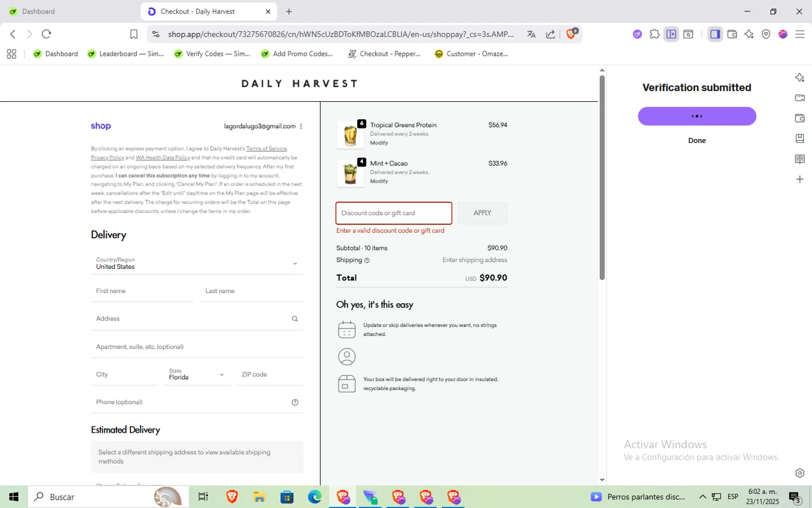Open the reading list icon in sidebar
The width and height of the screenshot is (812, 508).
click(800, 159)
